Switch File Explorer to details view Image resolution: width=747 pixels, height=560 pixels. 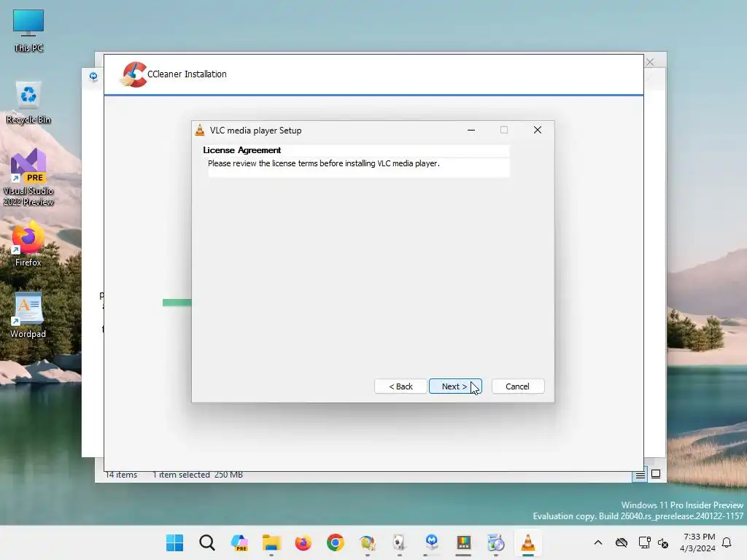(640, 475)
